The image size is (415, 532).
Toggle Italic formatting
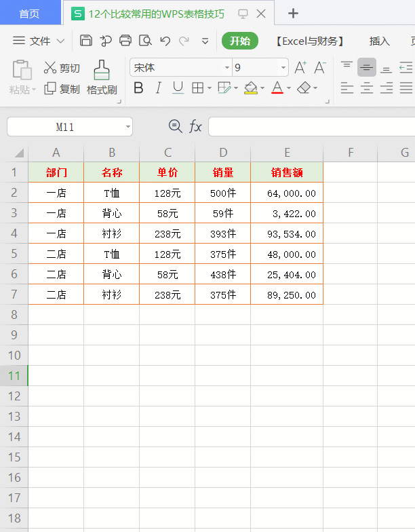158,88
